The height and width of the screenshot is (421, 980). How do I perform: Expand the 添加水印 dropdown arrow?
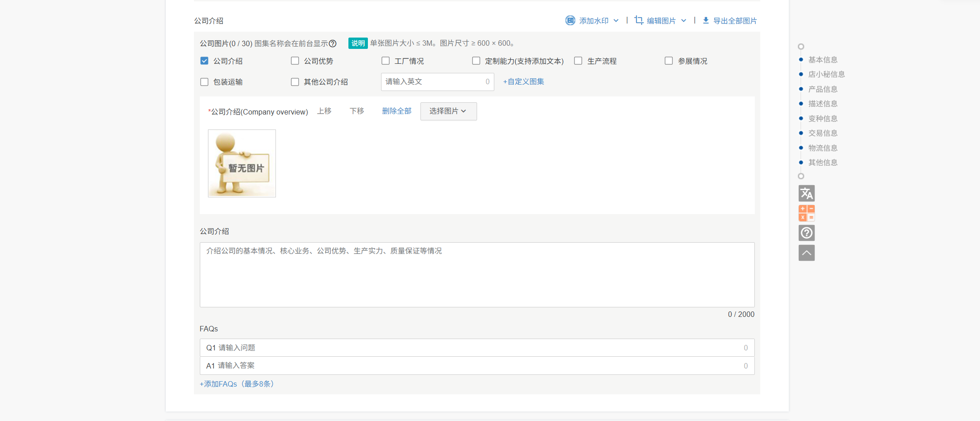pyautogui.click(x=616, y=21)
